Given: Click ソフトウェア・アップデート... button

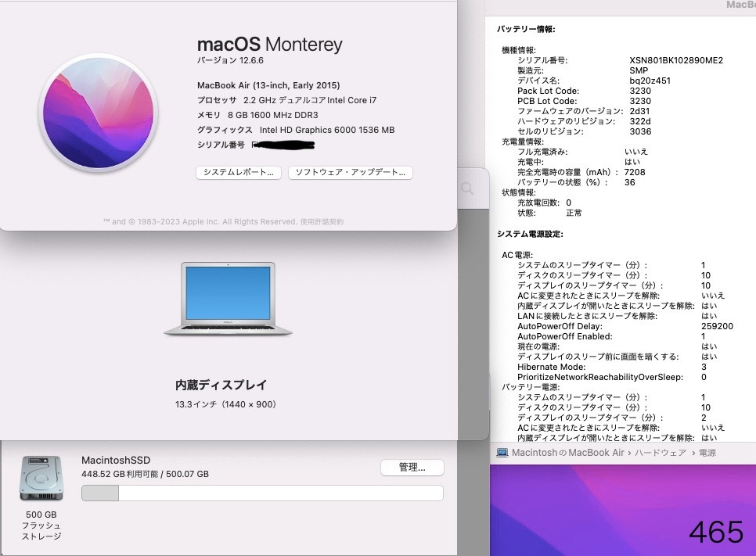Looking at the screenshot, I should [x=350, y=173].
